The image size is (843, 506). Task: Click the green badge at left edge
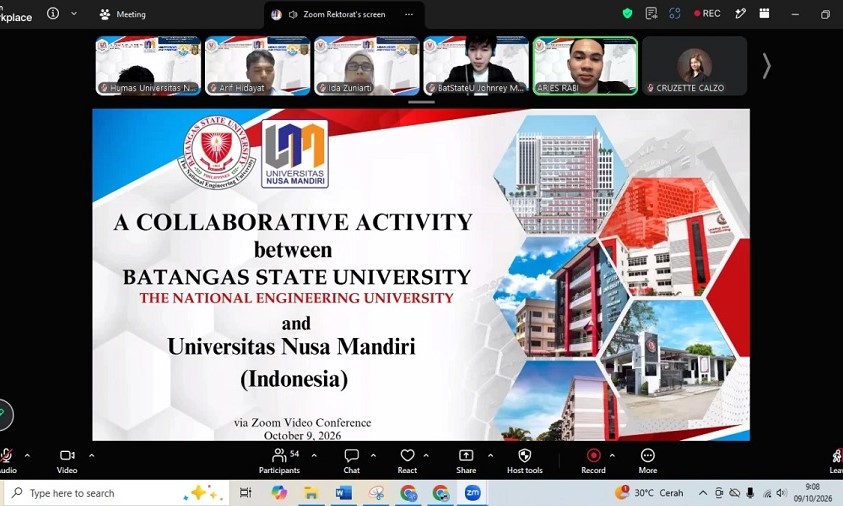(4, 415)
